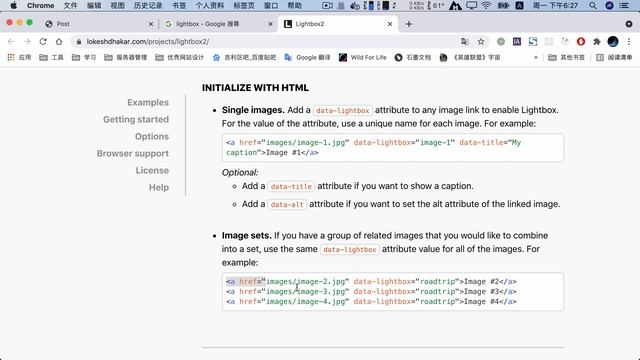Jump to the License section

(x=152, y=171)
